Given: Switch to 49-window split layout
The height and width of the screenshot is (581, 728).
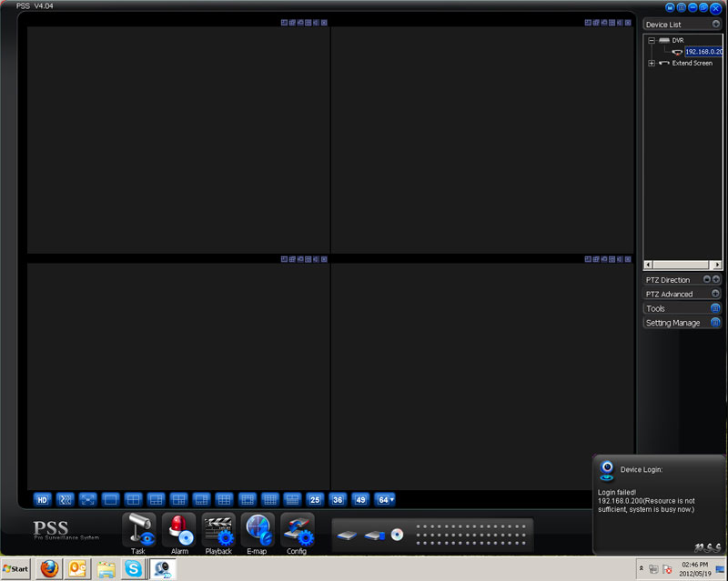Looking at the screenshot, I should pyautogui.click(x=360, y=499).
